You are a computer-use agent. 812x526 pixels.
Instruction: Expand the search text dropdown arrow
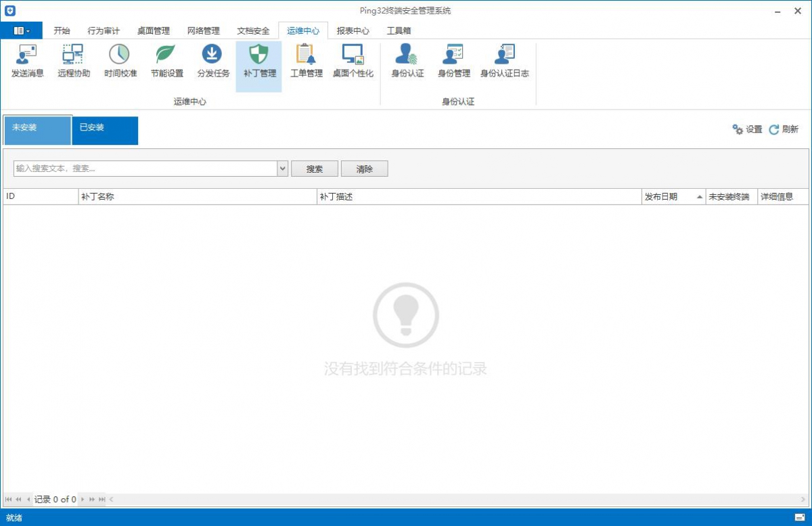[283, 169]
